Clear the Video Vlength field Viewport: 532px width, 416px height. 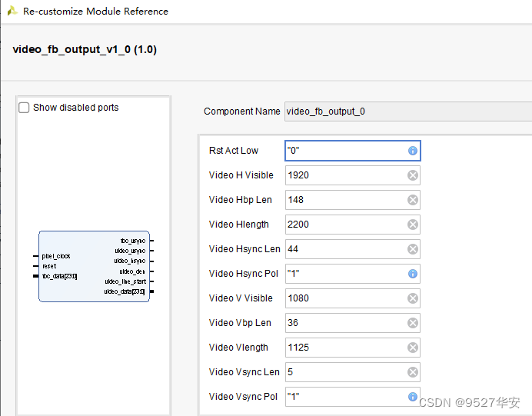click(413, 348)
